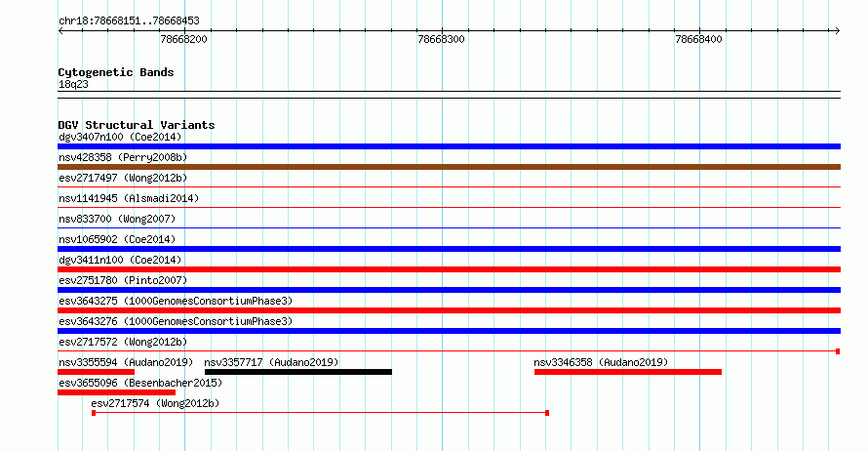The image size is (868, 451).
Task: Click the blue bar below nsv1065902
Action: point(449,249)
